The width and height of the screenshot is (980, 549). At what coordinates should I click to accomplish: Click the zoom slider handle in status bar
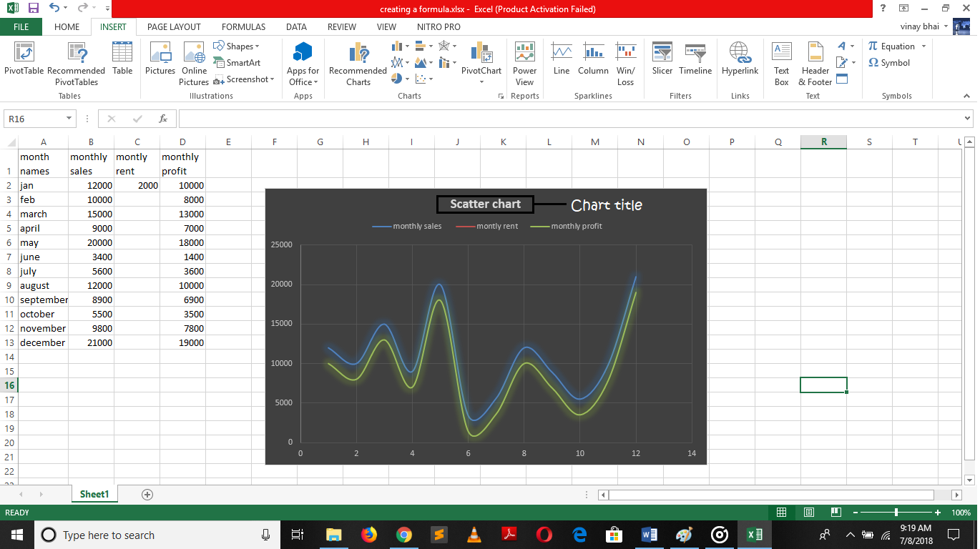(x=896, y=513)
